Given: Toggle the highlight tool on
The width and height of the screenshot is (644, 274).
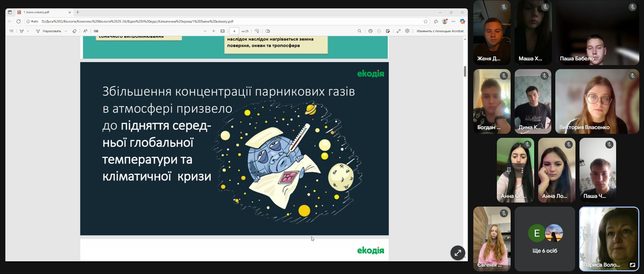Looking at the screenshot, I should 22,31.
